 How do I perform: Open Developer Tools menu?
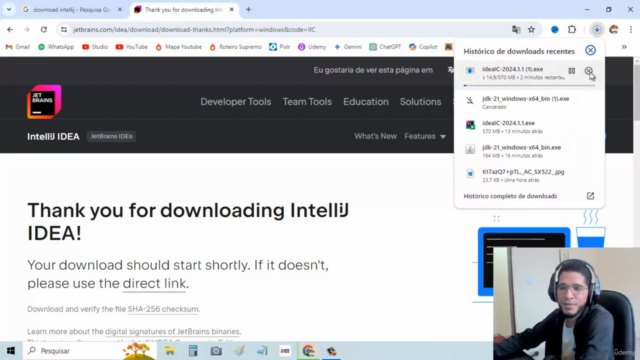[x=236, y=102]
